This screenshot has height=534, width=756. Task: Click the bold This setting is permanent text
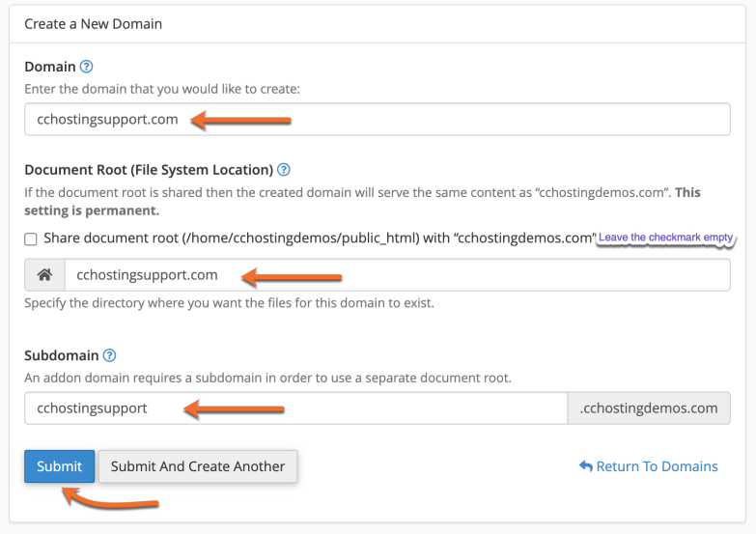[x=701, y=192]
